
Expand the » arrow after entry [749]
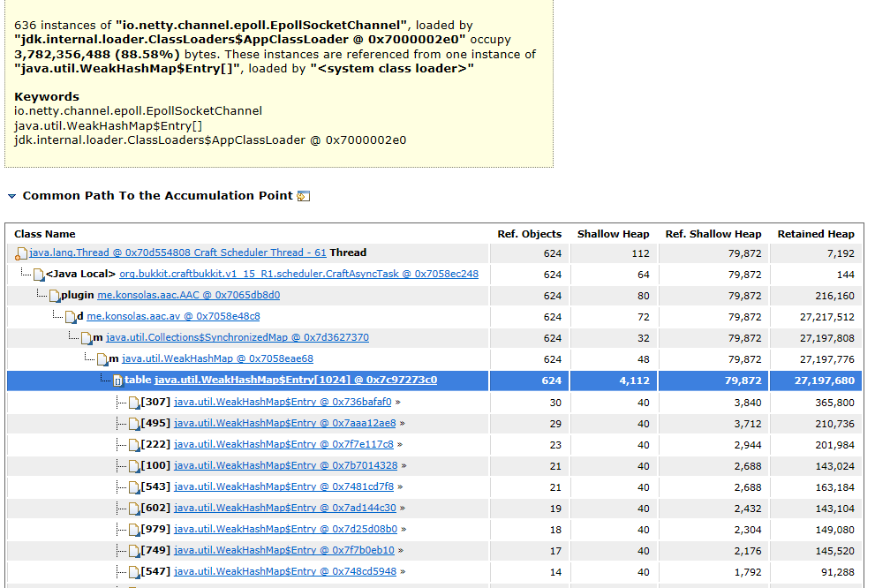401,551
